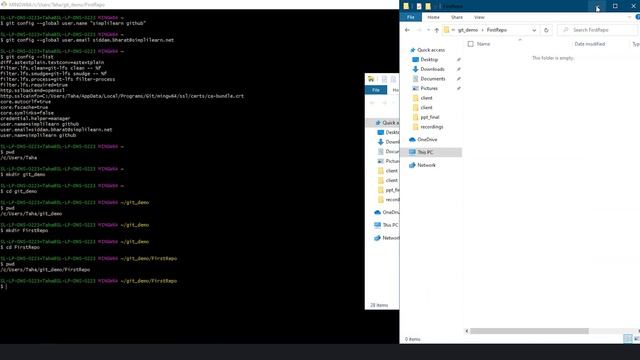The height and width of the screenshot is (360, 640).
Task: Expand the address bar history dropdown
Action: (x=534, y=30)
